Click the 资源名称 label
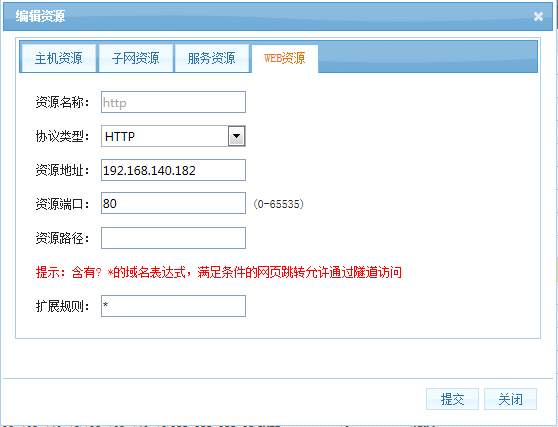 point(62,102)
